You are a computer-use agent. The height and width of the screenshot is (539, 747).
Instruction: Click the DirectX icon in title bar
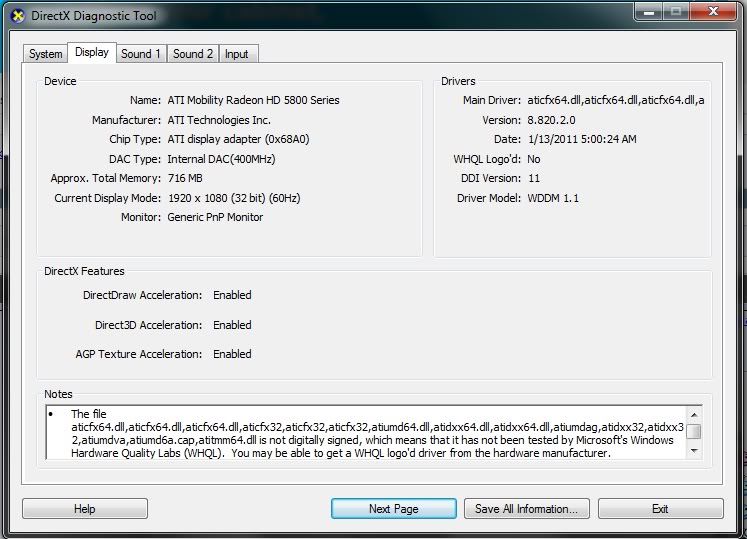[18, 16]
